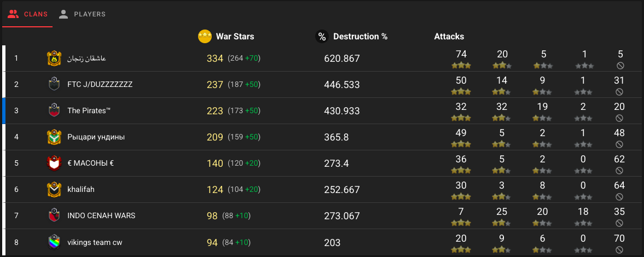This screenshot has height=257, width=644.
Task: Click vikings team cw rainbow badge
Action: (54, 242)
